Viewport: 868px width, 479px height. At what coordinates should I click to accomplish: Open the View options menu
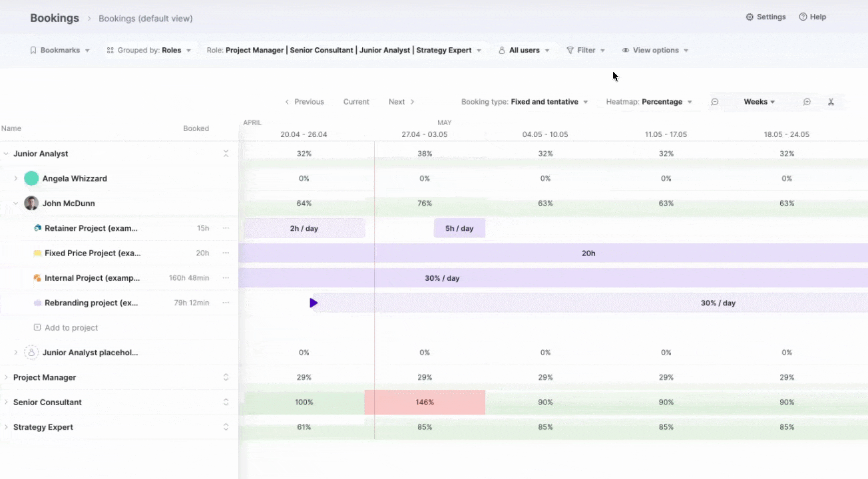655,50
